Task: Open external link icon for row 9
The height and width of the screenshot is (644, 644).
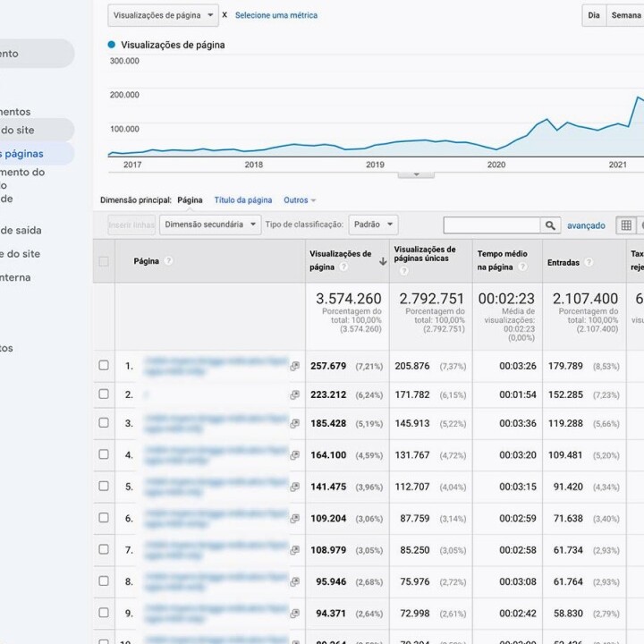Action: point(294,614)
